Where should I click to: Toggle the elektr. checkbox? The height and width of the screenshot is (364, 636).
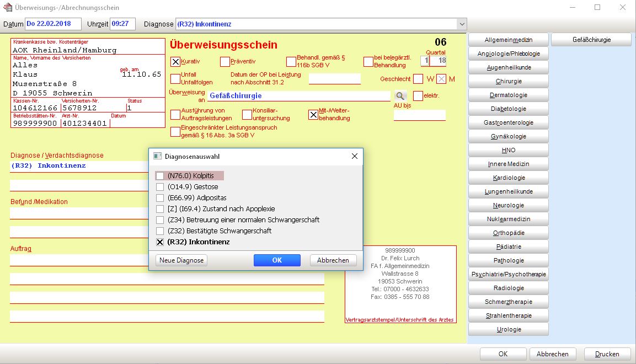click(x=418, y=95)
